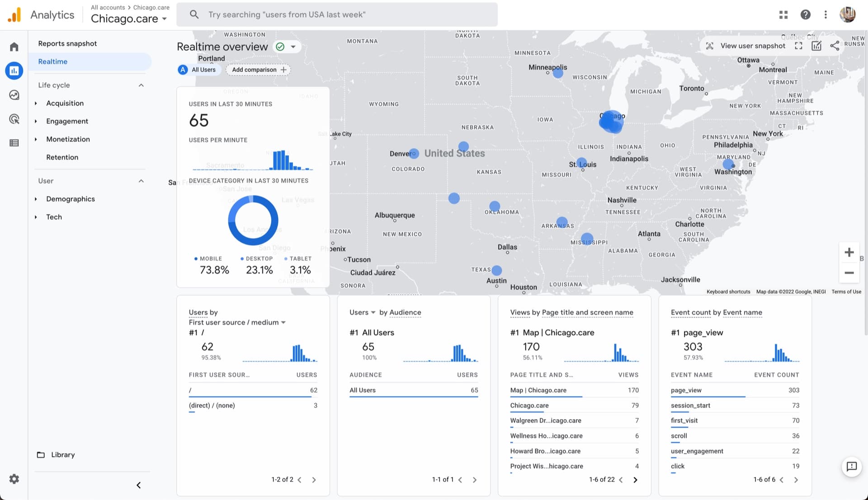The image size is (868, 500).
Task: Open the Reports icon in left rail
Action: (14, 71)
